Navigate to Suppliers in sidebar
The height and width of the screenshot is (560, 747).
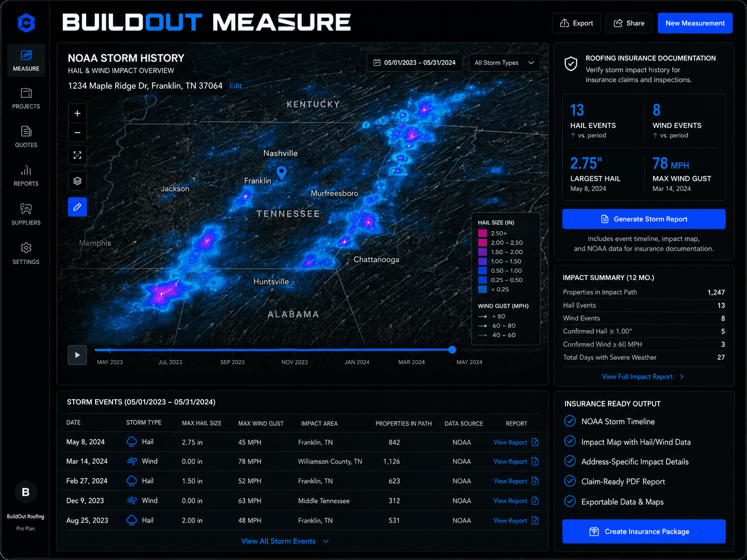coord(26,214)
